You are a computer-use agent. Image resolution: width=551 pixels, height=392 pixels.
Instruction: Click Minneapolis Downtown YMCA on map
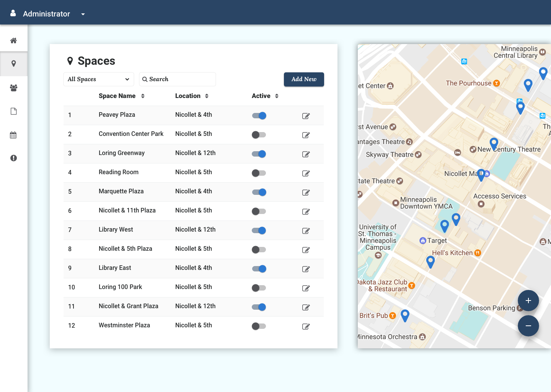pyautogui.click(x=426, y=203)
